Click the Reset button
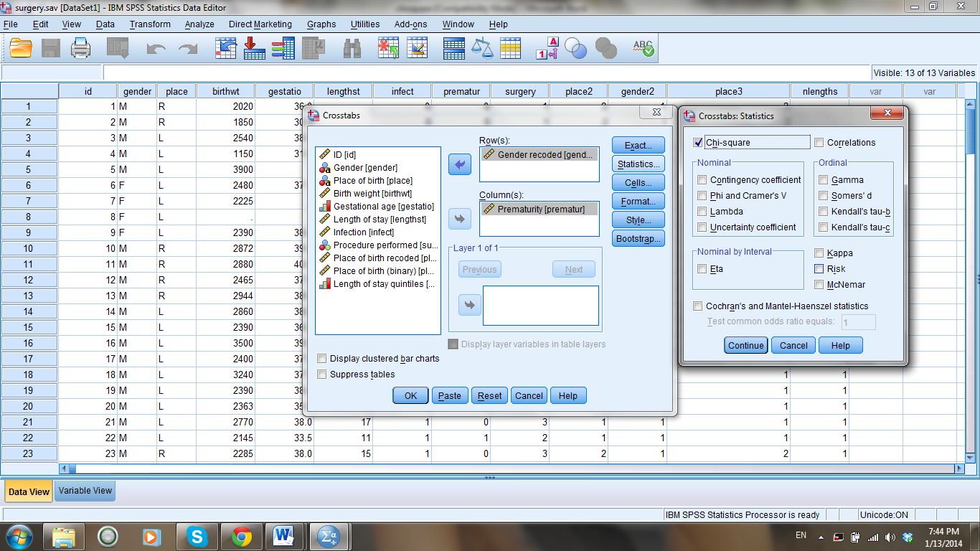 coord(490,395)
